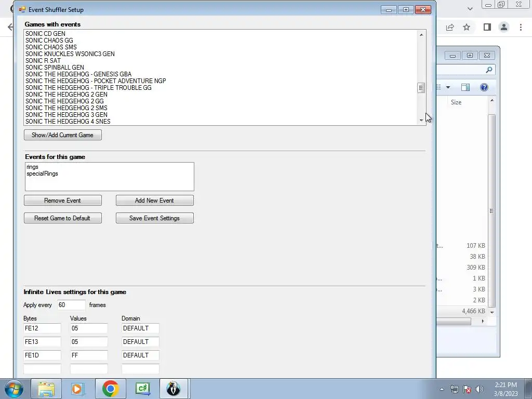The image size is (532, 399).
Task: Open Chrome three-dot menu
Action: click(521, 27)
